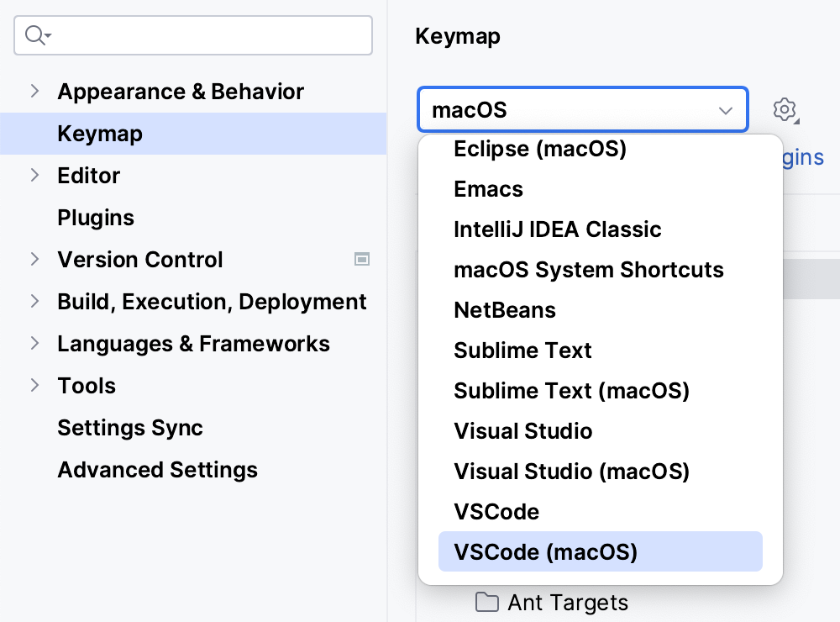The image size is (840, 622).
Task: Select Eclipse (macOS) keymap option
Action: click(600, 149)
